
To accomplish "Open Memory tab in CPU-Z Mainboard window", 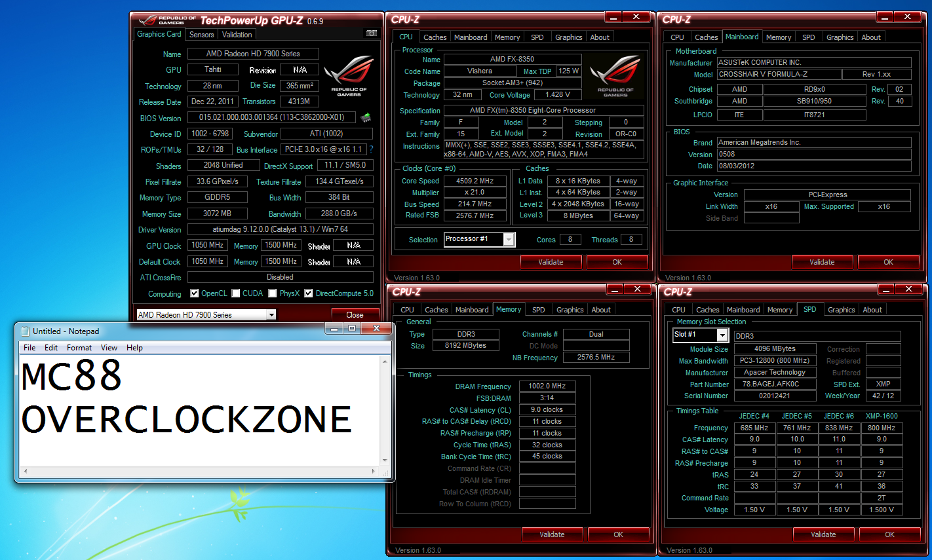I will coord(778,37).
